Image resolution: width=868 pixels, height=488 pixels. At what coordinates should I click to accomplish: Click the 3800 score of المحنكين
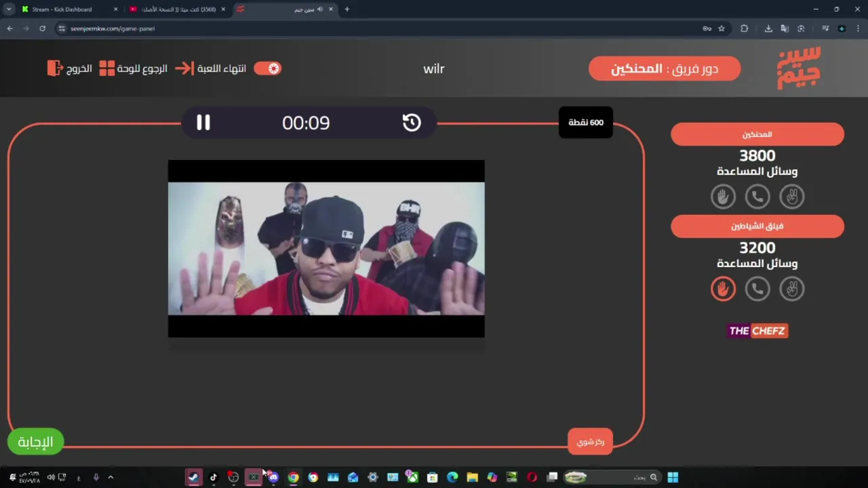click(757, 156)
